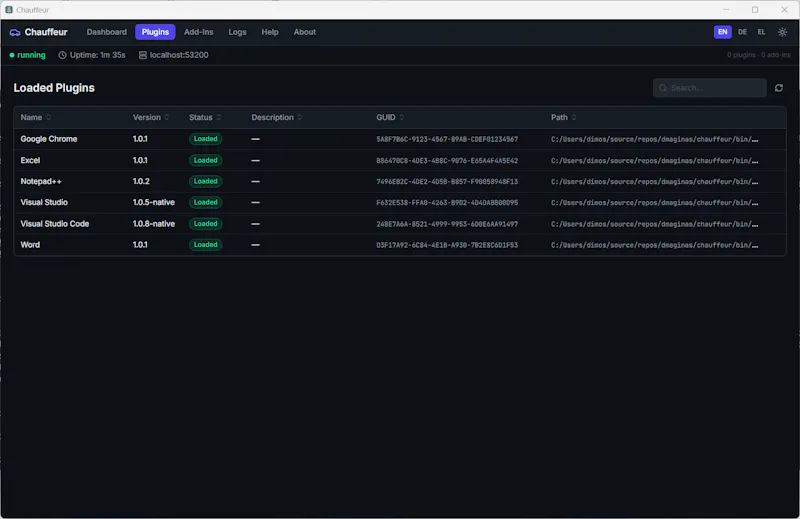Click the Loaded badge for Word
Viewport: 800px width, 519px height.
206,244
